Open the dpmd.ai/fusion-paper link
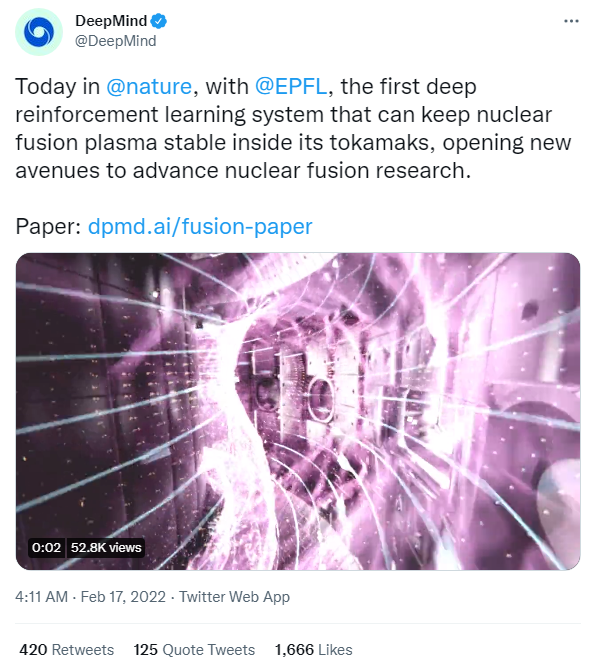The height and width of the screenshot is (666, 595). tap(200, 226)
